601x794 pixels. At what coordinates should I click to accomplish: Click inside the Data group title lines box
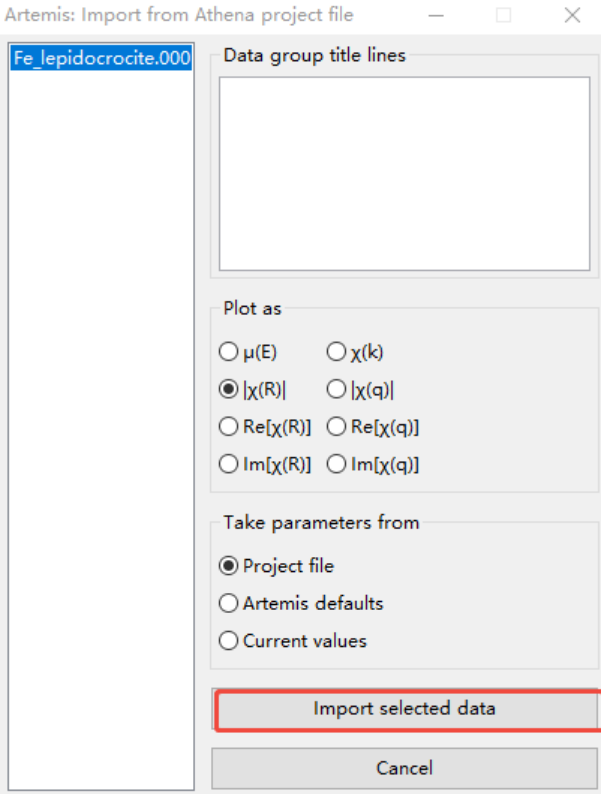click(404, 173)
